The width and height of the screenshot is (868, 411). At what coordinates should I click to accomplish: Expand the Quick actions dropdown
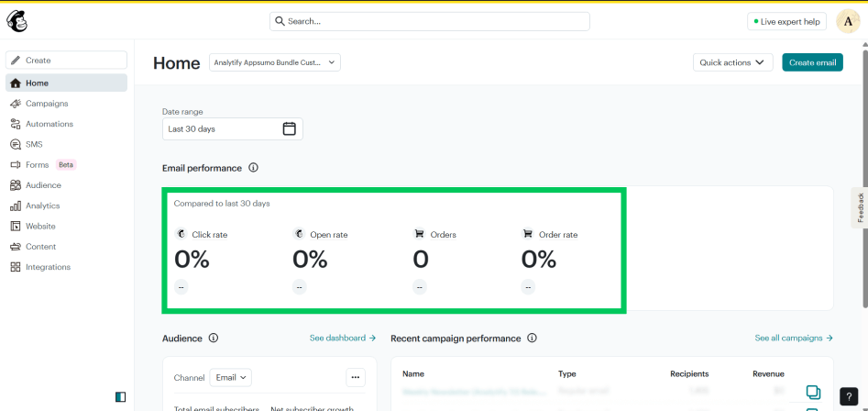pyautogui.click(x=733, y=62)
